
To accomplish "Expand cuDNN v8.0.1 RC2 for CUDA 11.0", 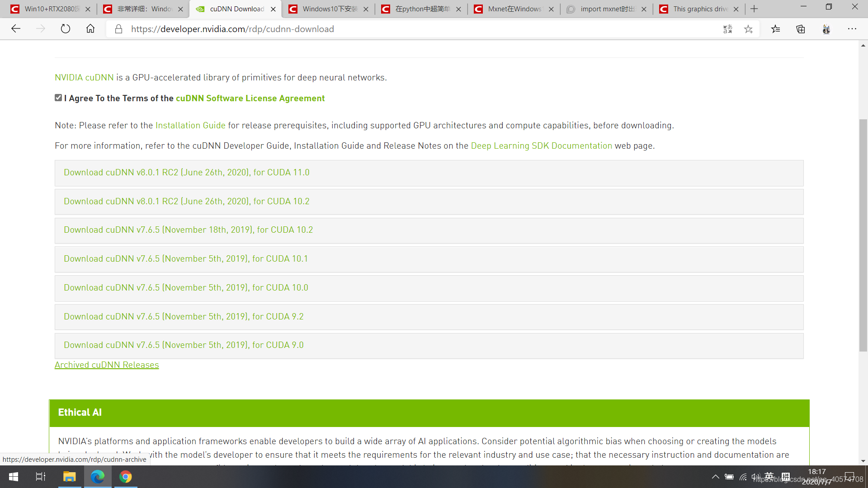I will click(x=187, y=173).
